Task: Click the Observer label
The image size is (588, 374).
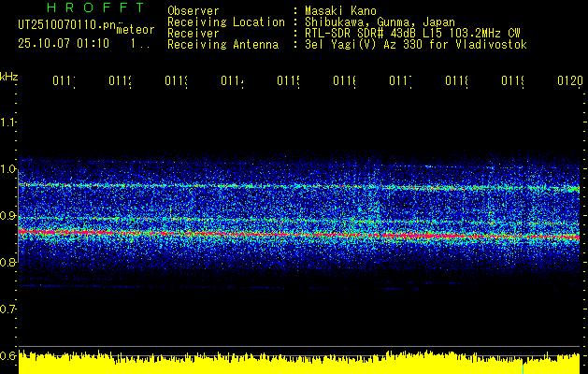Action: (194, 10)
